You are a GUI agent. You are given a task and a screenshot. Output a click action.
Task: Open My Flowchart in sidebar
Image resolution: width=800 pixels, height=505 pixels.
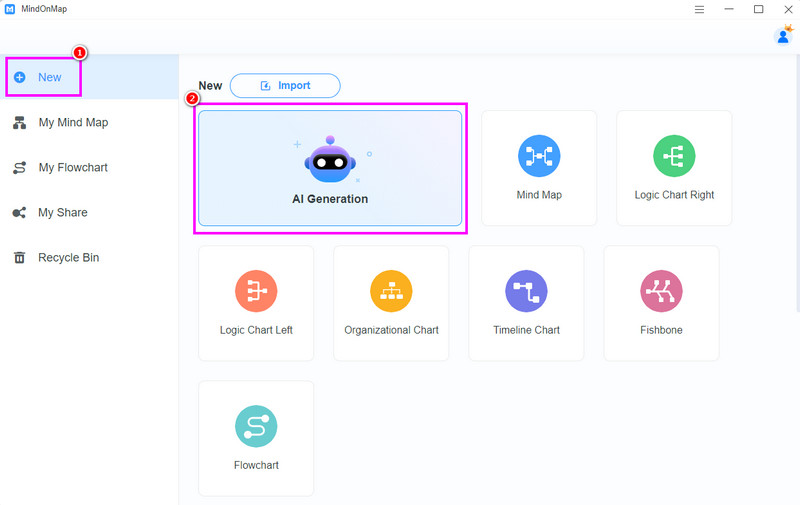pyautogui.click(x=73, y=168)
